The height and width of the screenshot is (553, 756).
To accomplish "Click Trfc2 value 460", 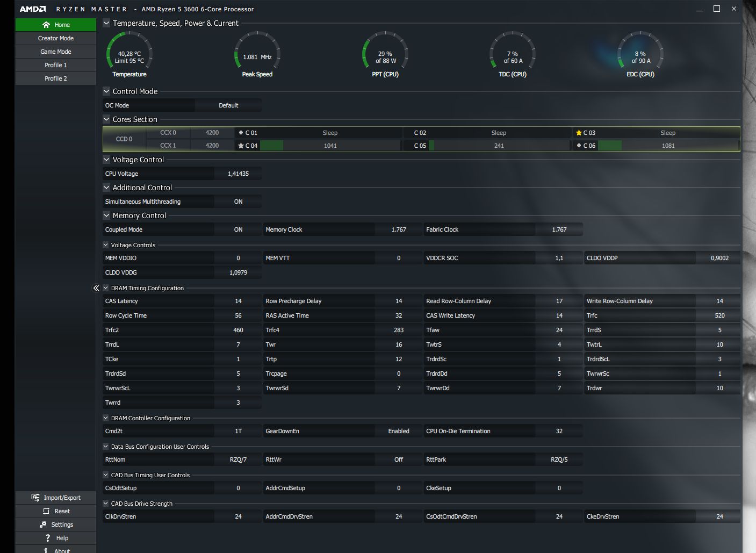I will [238, 330].
